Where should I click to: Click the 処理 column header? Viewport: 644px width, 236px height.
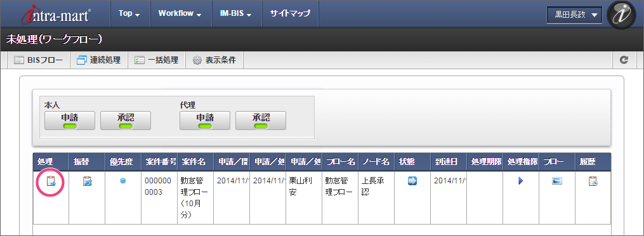point(51,162)
